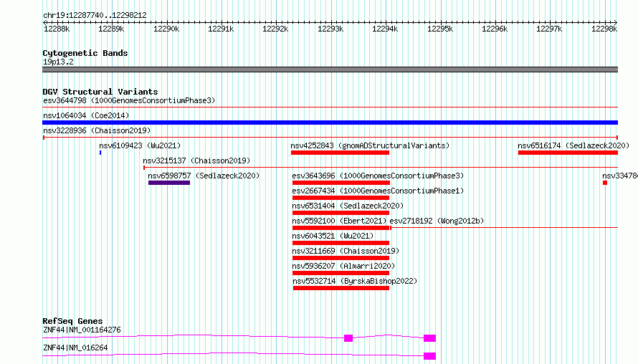Open the ZNF44|NM_016264 gene label

[75, 348]
